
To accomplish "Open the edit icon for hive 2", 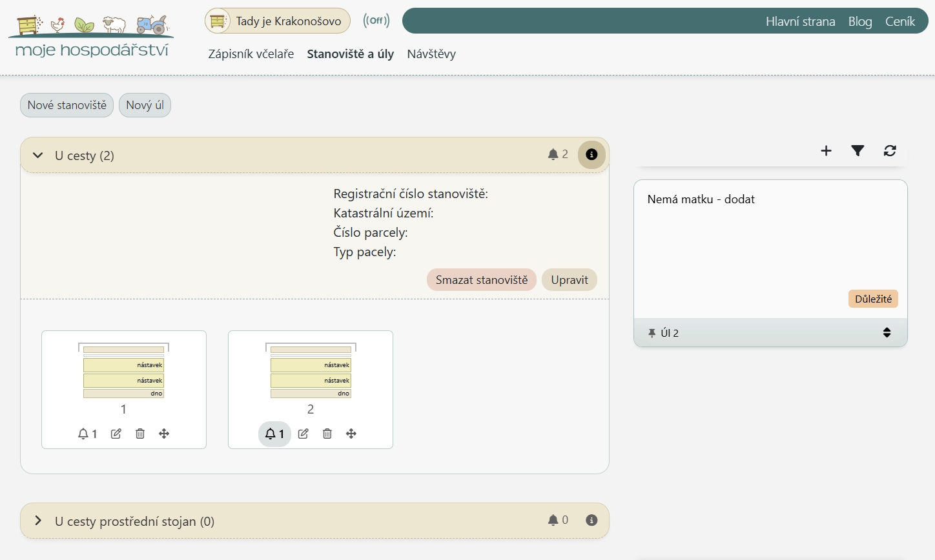I will coord(303,434).
